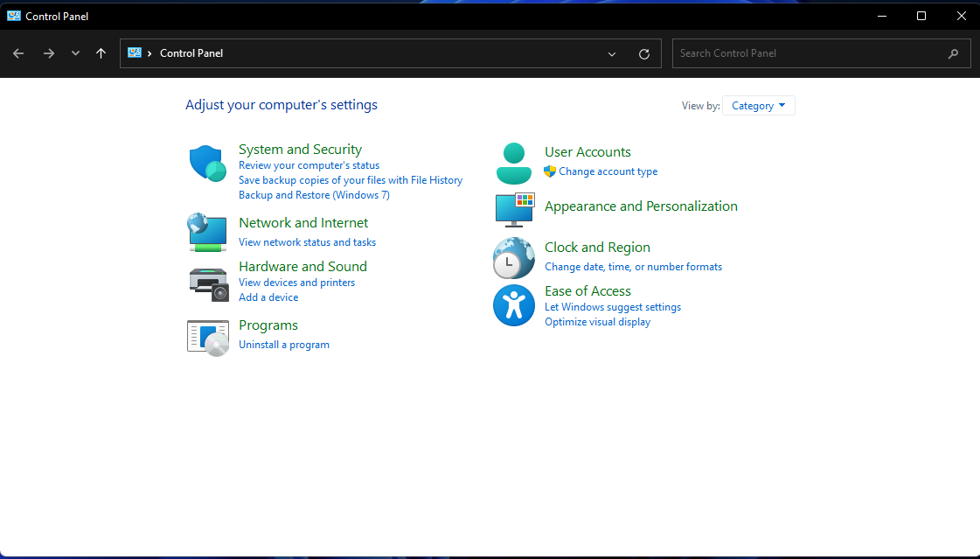Click View network status and tasks
Viewport: 980px width, 559px height.
coord(308,242)
